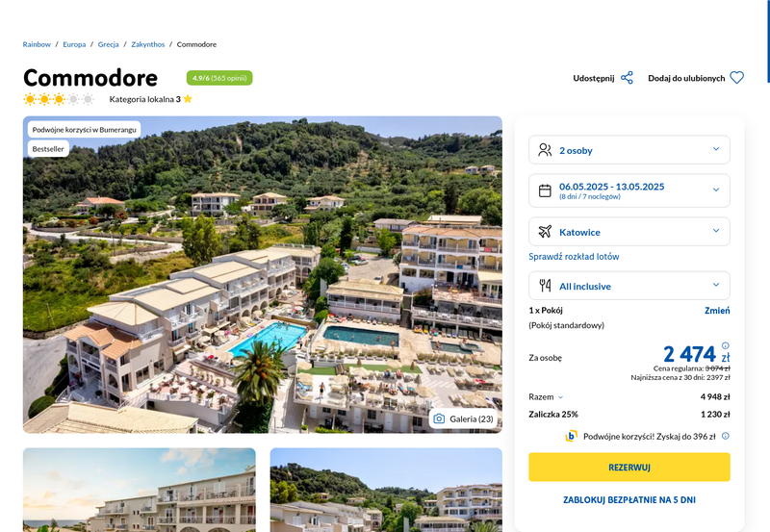Click the 4.9/6 reviews rating badge
Image resolution: width=770 pixels, height=532 pixels.
click(x=219, y=78)
